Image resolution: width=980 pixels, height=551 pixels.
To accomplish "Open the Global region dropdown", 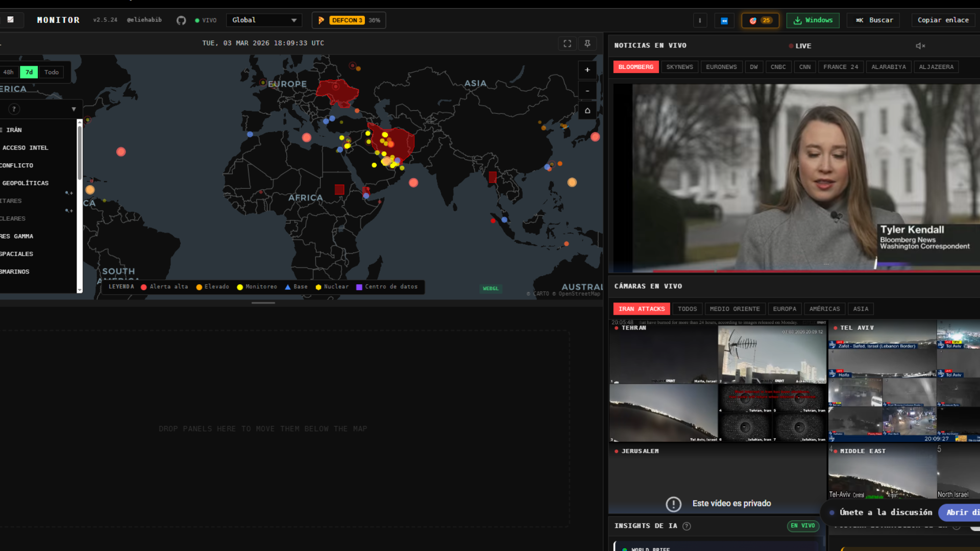I will 264,20.
